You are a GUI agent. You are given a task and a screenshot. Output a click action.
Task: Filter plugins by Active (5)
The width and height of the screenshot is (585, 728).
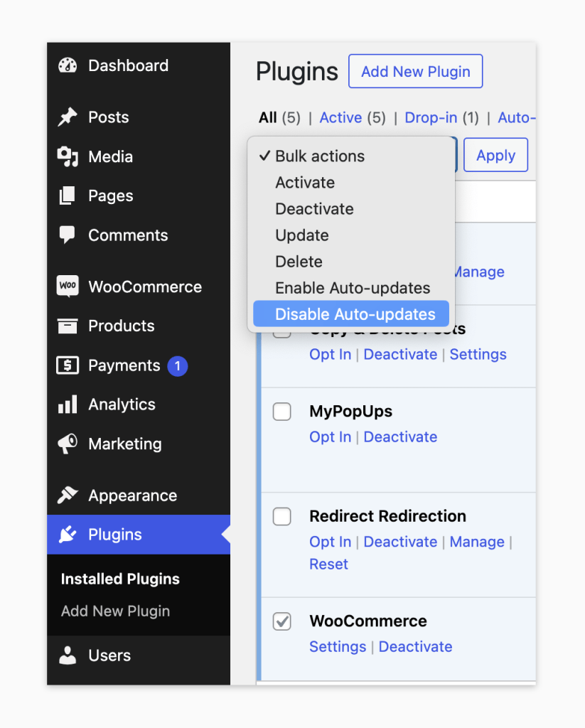pos(353,117)
